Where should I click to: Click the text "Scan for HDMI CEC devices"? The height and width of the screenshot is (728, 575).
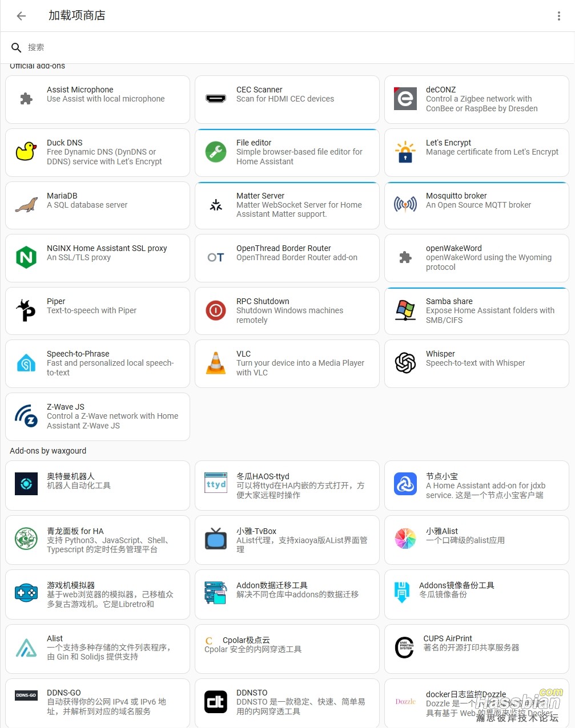286,99
